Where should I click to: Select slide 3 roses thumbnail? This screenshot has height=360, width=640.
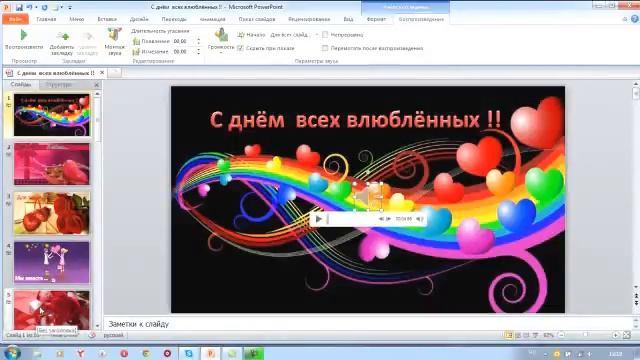coord(52,213)
